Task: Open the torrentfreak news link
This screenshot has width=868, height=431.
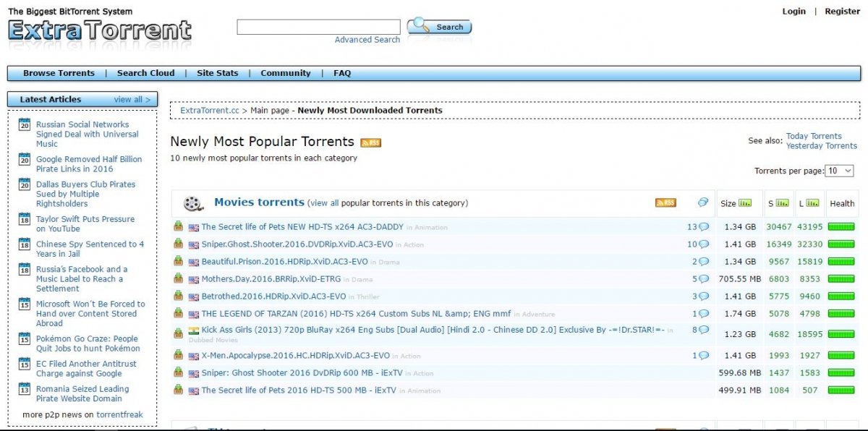Action: 119,415
